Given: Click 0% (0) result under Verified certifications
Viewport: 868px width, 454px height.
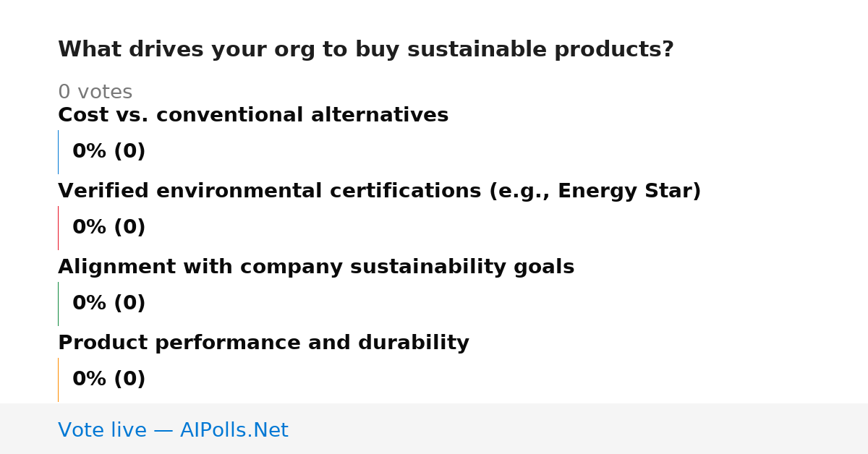Looking at the screenshot, I should pos(109,228).
